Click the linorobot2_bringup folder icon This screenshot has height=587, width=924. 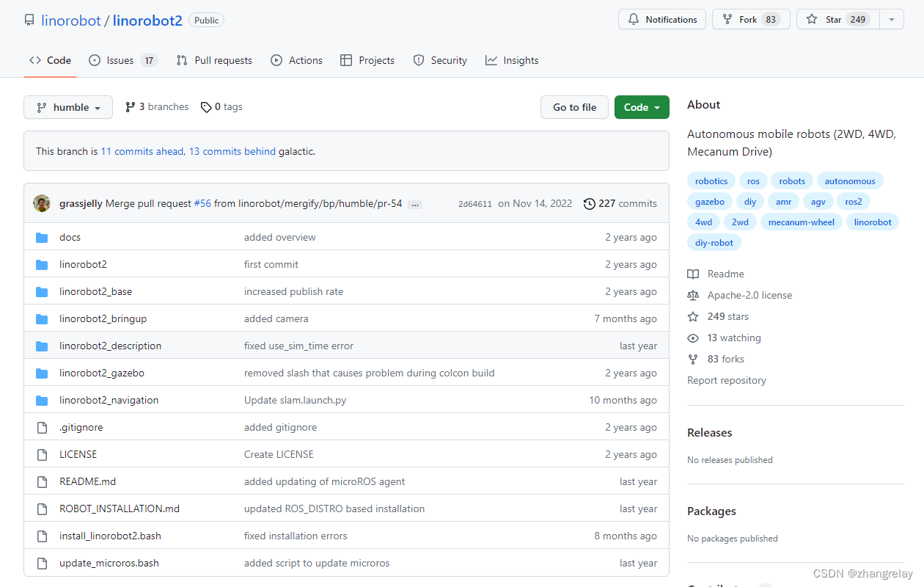(x=42, y=318)
